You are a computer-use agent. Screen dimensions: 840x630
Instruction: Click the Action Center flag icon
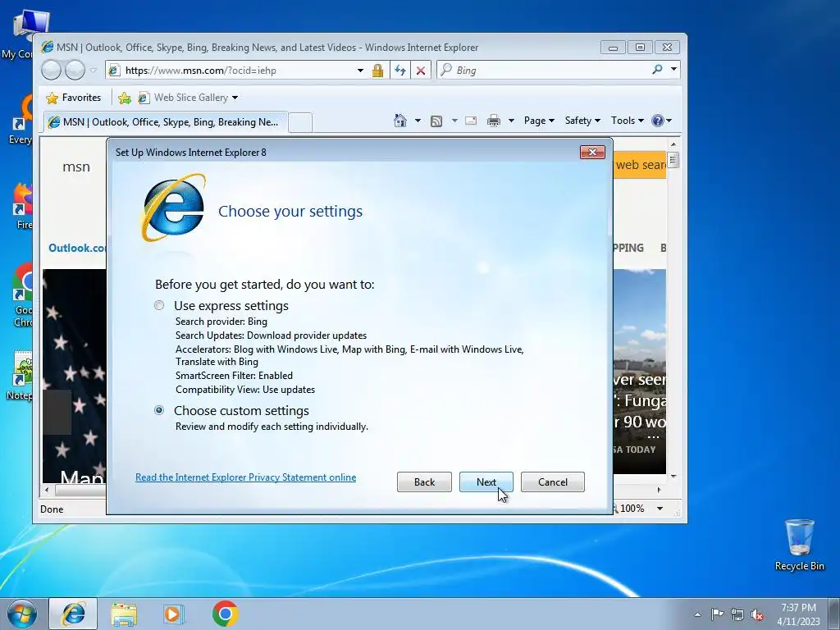[717, 614]
